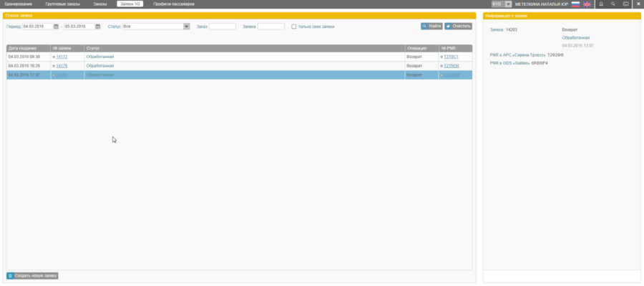Create new request via 'Создать новую заявку'
Viewport: 644px width, 286px height.
tap(32, 276)
